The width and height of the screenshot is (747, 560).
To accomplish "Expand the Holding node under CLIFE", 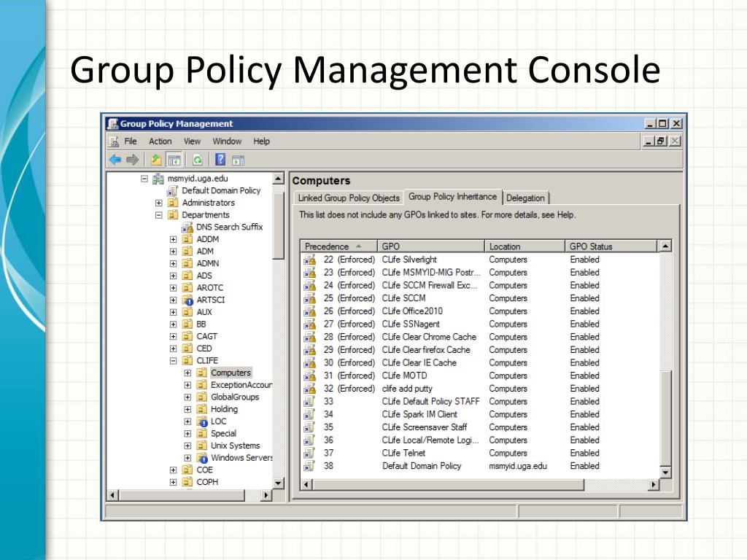I will [x=187, y=410].
